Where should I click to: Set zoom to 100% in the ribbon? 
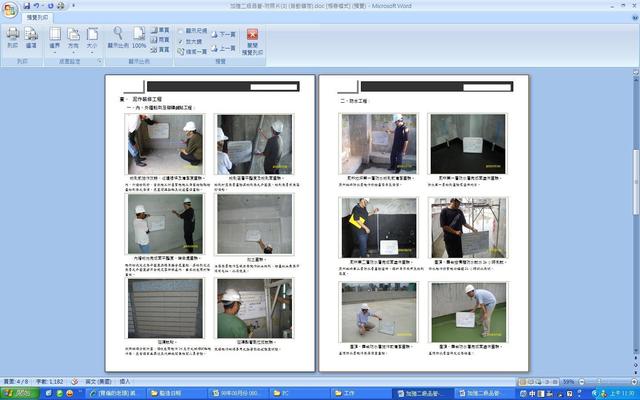(x=139, y=37)
